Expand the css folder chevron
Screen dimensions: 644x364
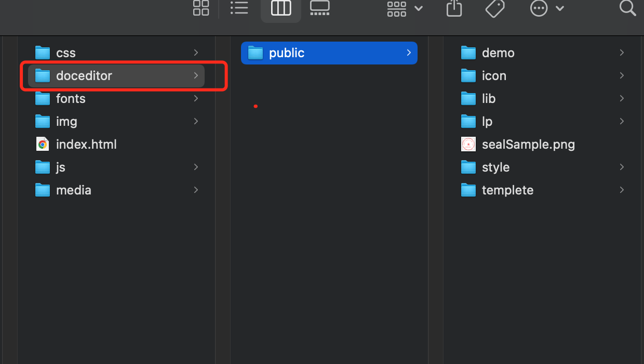click(x=196, y=53)
